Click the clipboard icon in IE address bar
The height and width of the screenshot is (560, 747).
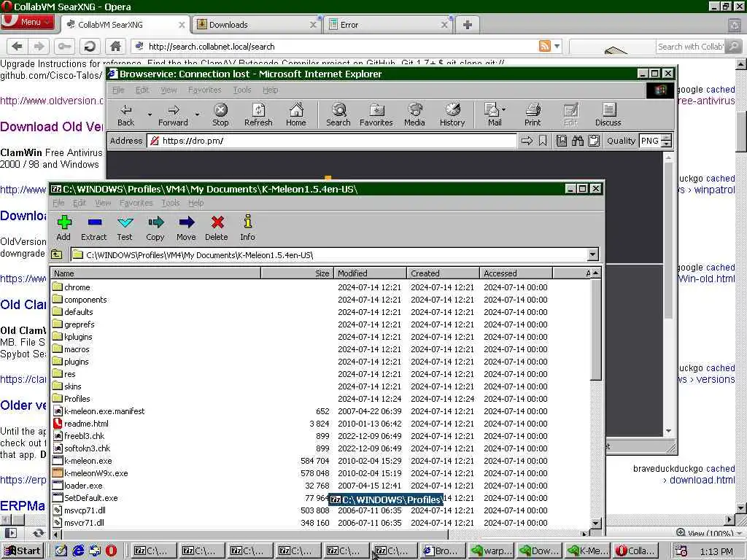pos(594,141)
